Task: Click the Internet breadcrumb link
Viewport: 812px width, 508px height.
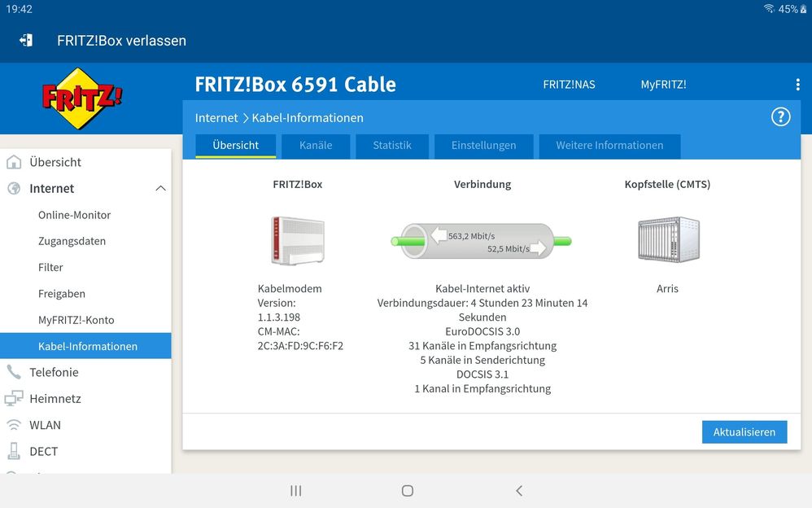Action: pos(216,118)
